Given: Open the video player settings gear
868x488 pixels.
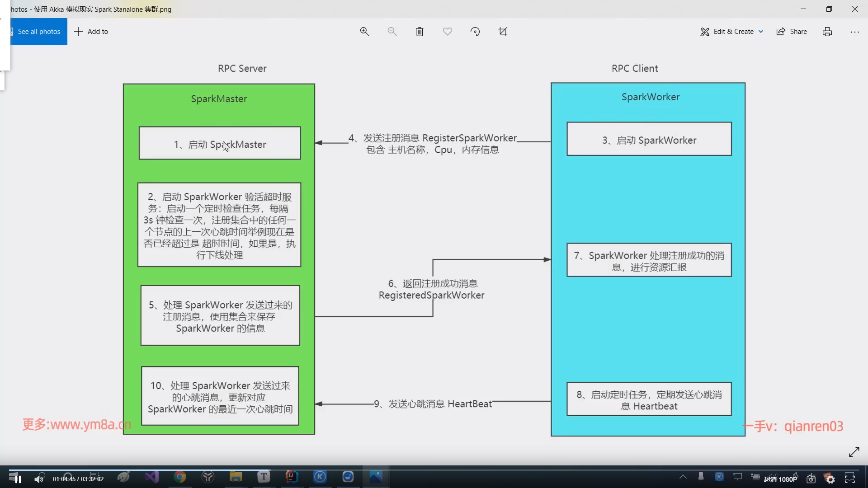Looking at the screenshot, I should 830,479.
